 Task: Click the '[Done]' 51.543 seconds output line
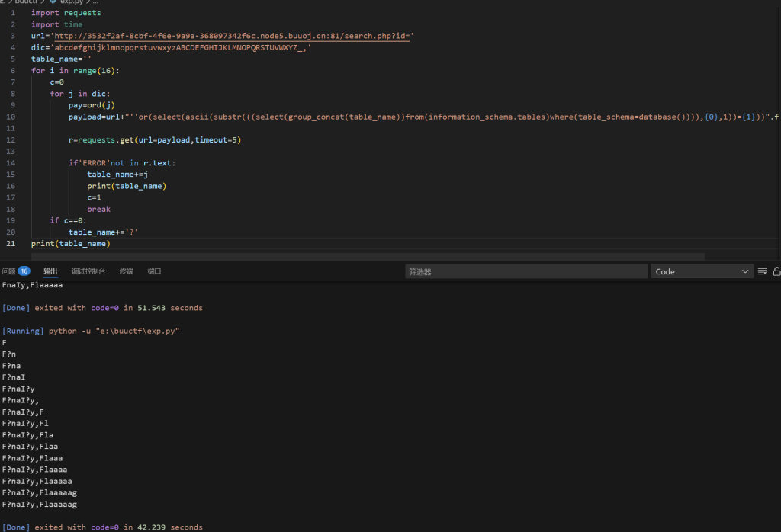coord(103,308)
